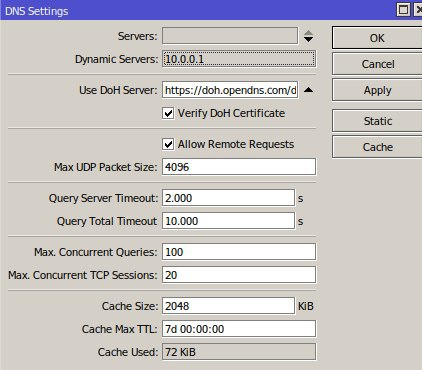The height and width of the screenshot is (370, 422).
Task: Click the Cache Used: label
Action: coord(128,352)
